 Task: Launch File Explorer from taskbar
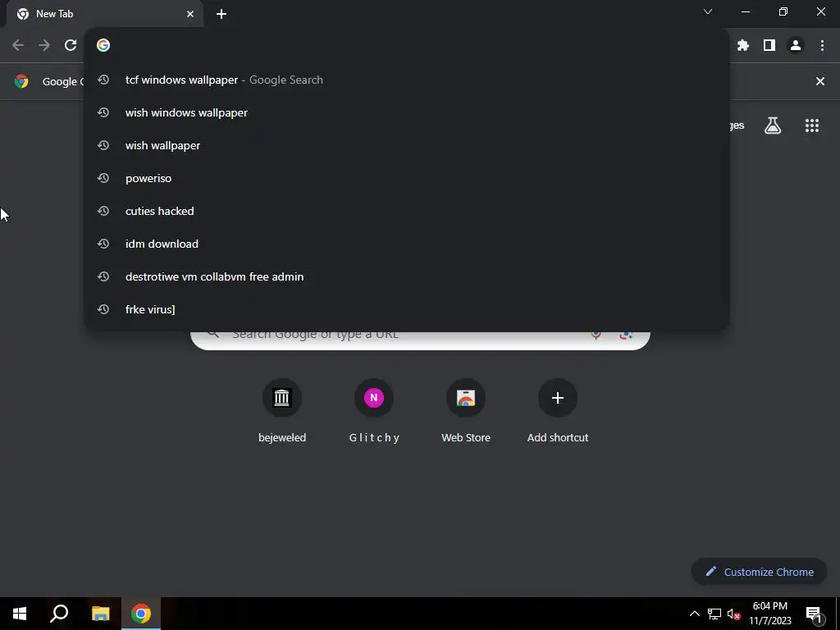tap(100, 614)
